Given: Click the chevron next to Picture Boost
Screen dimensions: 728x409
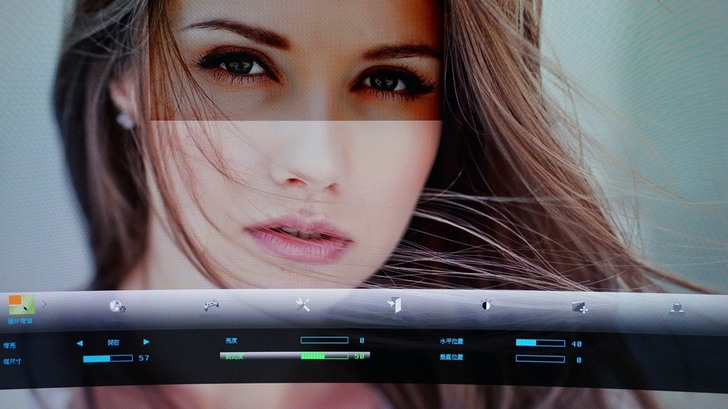Looking at the screenshot, I should click(x=45, y=304).
